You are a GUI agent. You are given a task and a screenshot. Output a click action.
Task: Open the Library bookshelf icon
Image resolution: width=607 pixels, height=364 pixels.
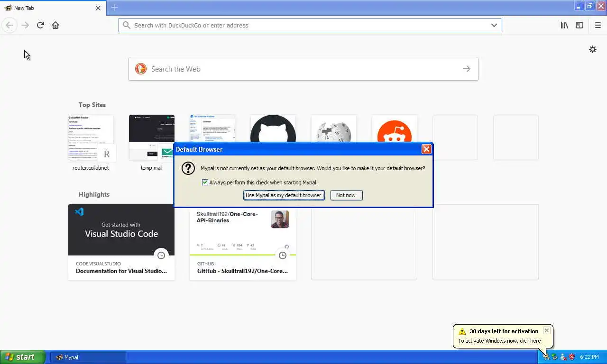pos(564,25)
